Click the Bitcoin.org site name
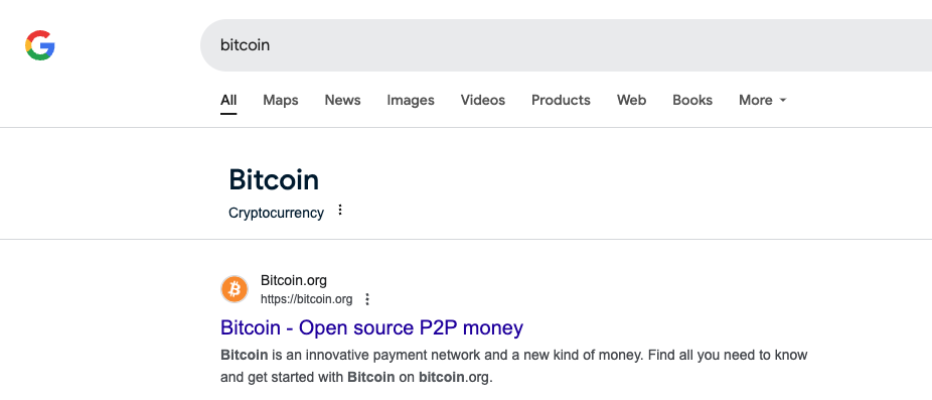 294,280
